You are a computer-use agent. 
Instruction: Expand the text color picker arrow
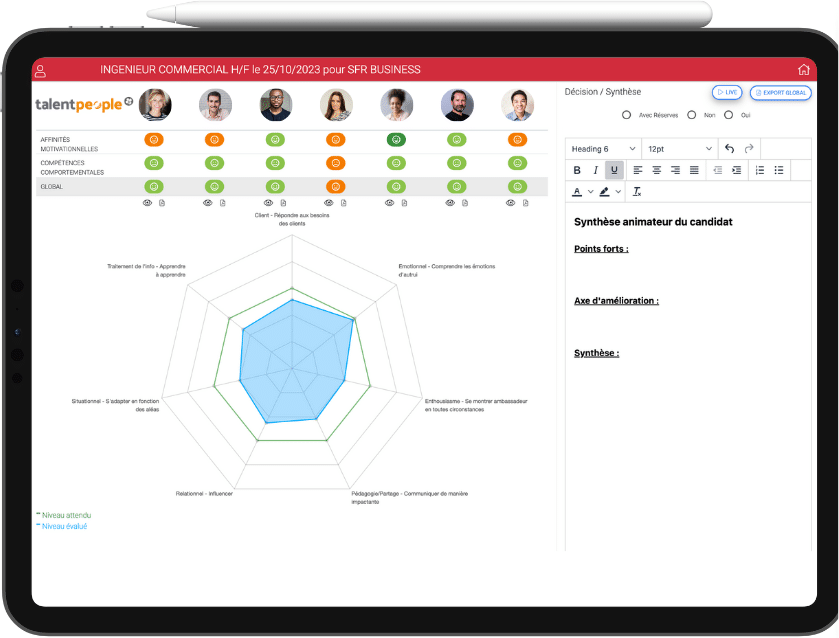coord(590,192)
